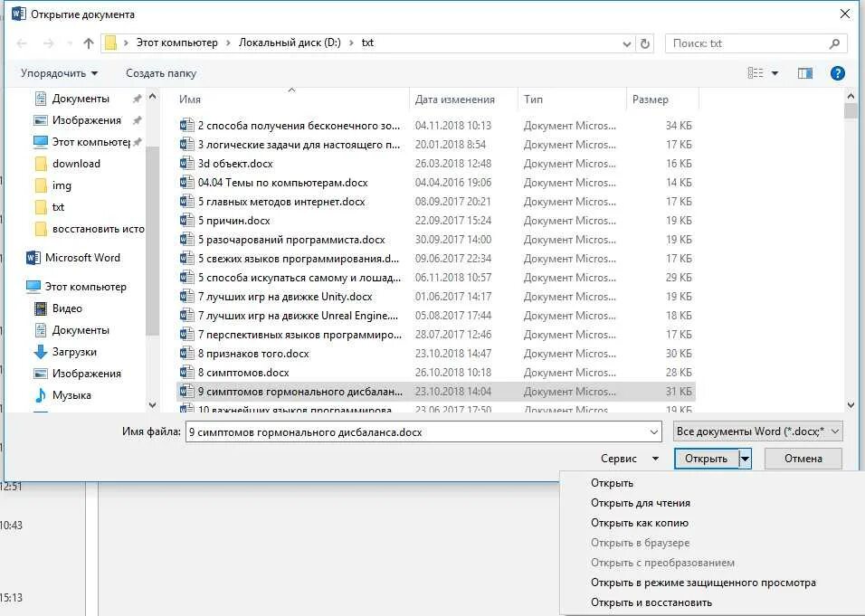Open the download folder in sidebar
This screenshot has width=865, height=616.
tap(76, 163)
